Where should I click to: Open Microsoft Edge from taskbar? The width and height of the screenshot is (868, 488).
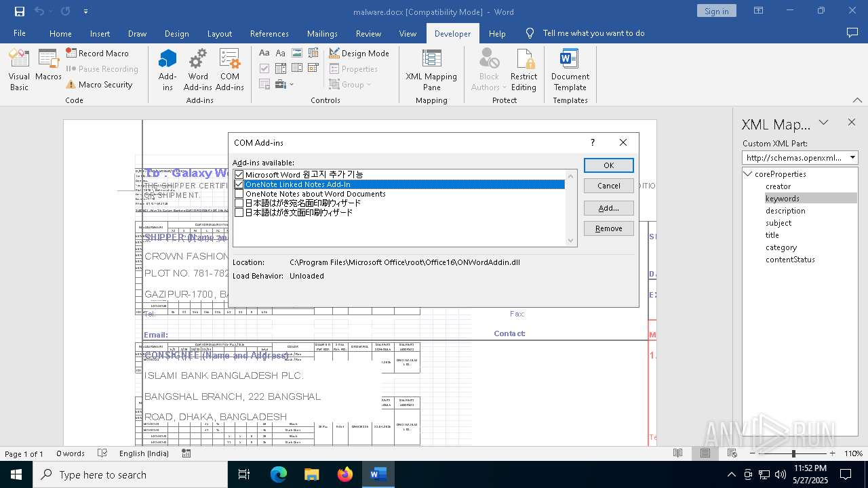pos(279,474)
